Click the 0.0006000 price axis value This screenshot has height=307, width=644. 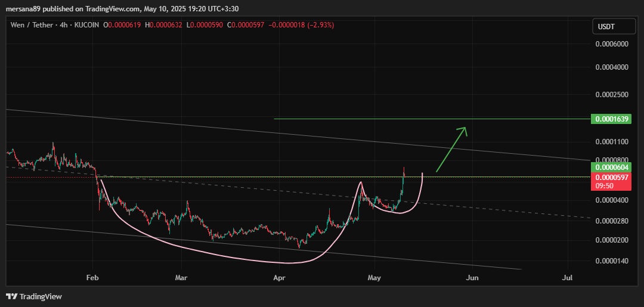[x=612, y=44]
